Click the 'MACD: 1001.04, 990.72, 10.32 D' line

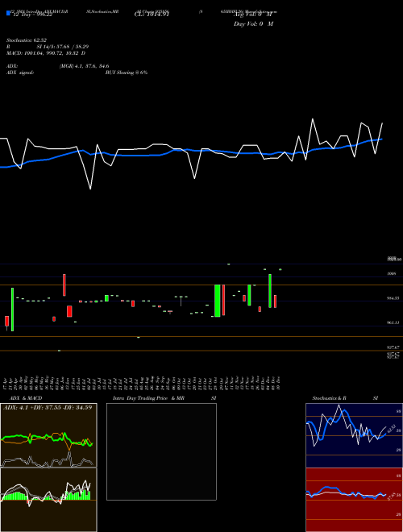(46, 53)
